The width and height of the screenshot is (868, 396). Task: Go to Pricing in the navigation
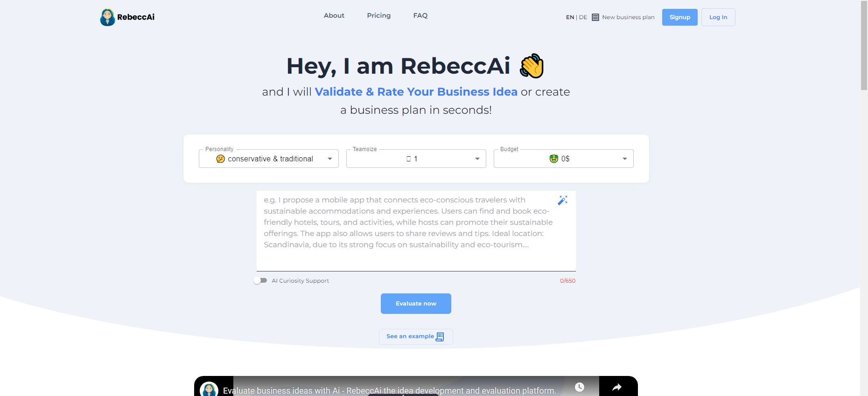click(379, 15)
